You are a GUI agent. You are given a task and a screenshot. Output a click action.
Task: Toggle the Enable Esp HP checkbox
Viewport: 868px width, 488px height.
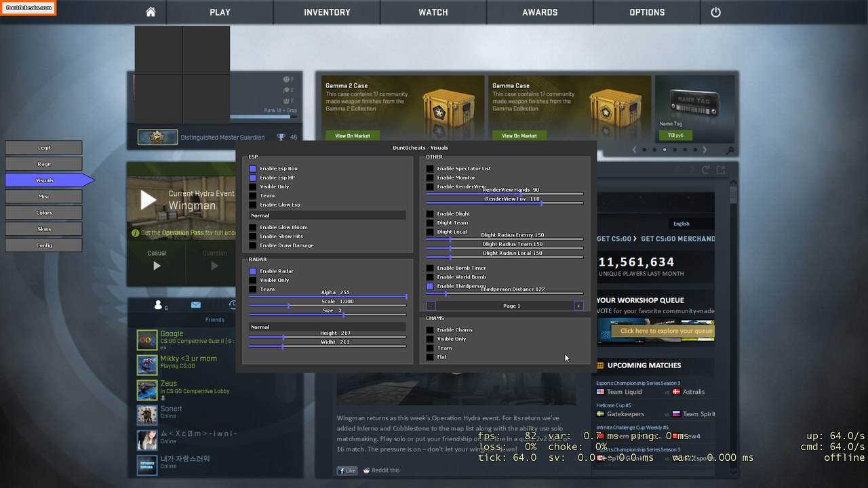click(x=253, y=178)
